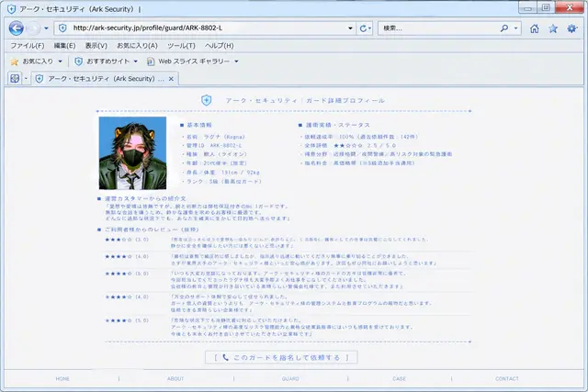Open the ABOUT footer link

175,379
